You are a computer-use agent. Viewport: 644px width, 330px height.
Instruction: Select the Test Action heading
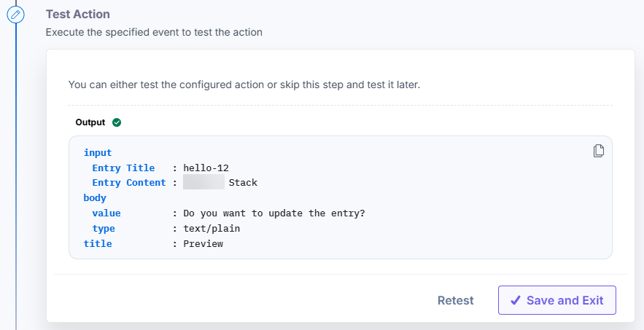(x=77, y=14)
